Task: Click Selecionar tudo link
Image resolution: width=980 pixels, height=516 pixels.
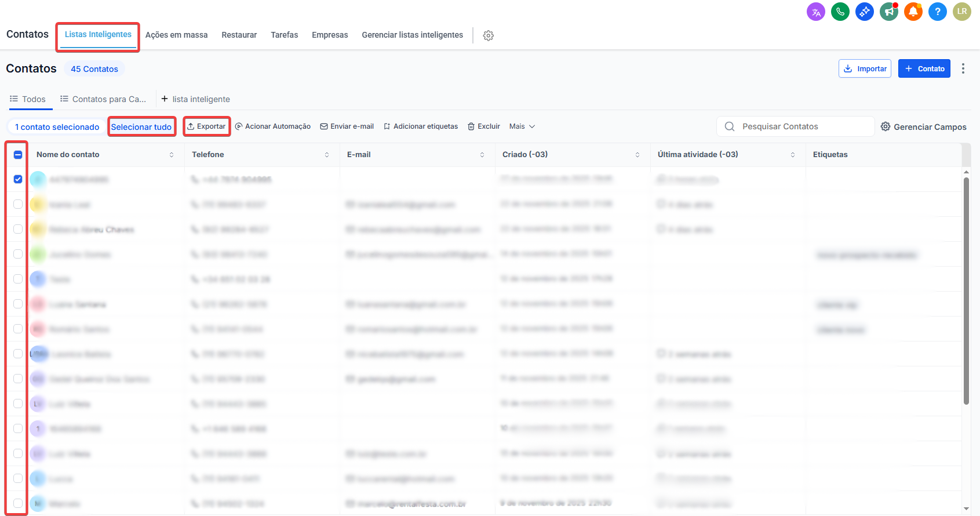Action: tap(141, 127)
